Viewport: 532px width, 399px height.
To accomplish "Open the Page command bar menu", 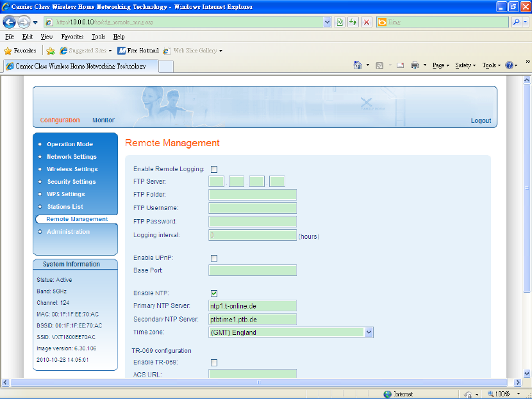I will coord(441,65).
